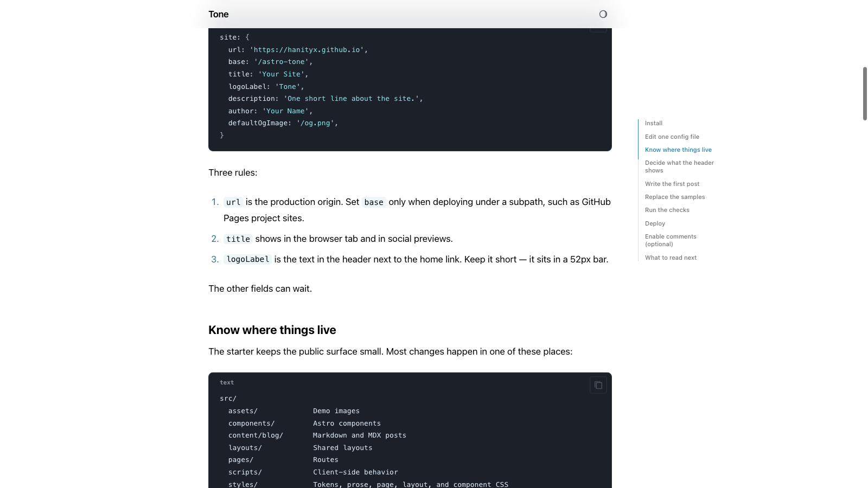The image size is (868, 488).
Task: Select Know where things live outline entry
Action: [678, 150]
